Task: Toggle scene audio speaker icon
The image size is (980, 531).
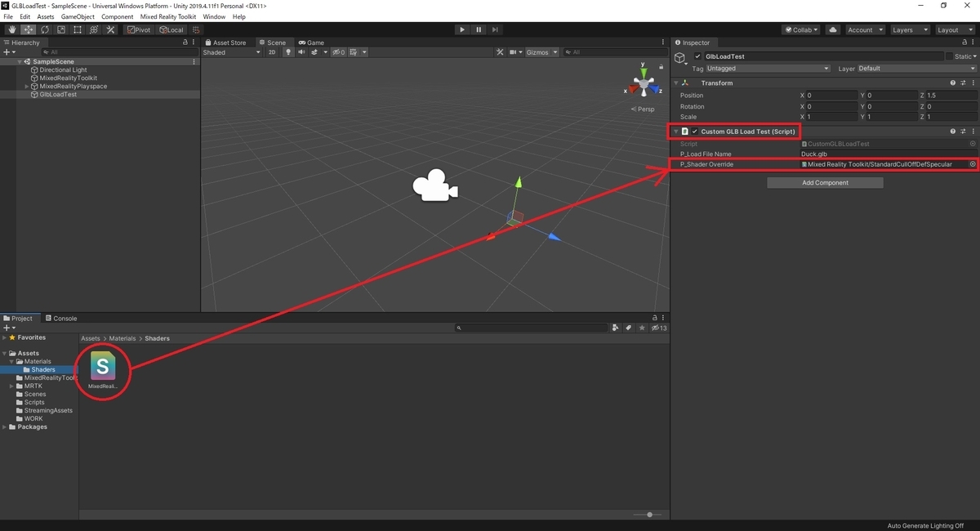Action: (302, 52)
